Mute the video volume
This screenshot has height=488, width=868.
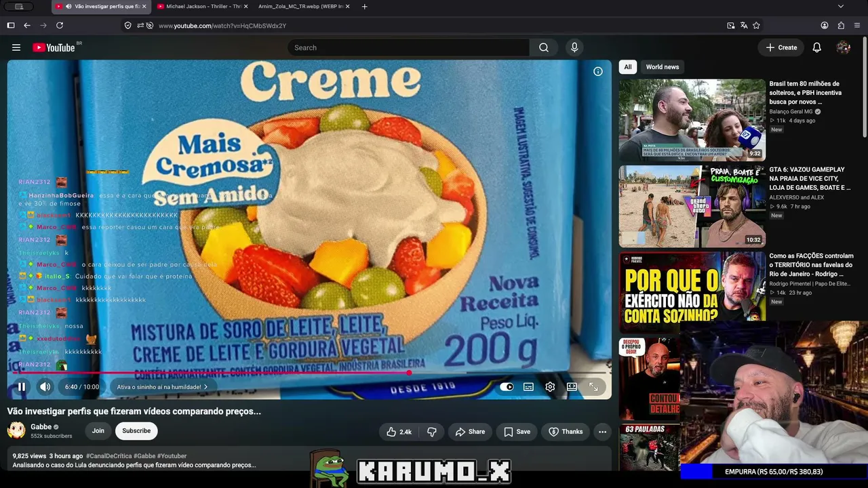click(45, 387)
